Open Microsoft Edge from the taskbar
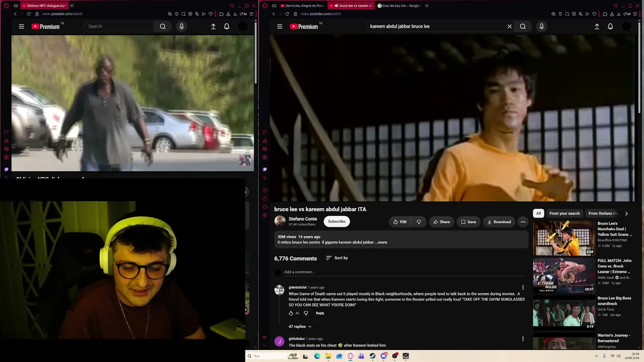 point(317,356)
